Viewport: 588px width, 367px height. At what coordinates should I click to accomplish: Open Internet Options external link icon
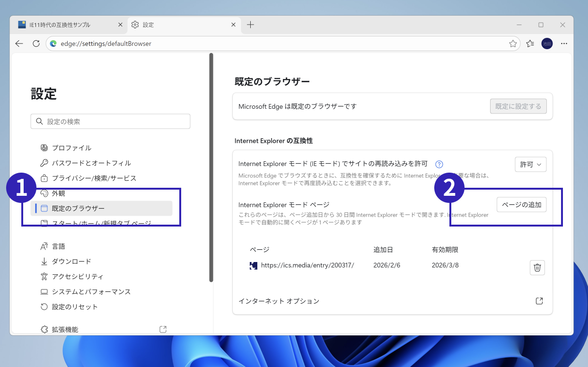(x=539, y=301)
